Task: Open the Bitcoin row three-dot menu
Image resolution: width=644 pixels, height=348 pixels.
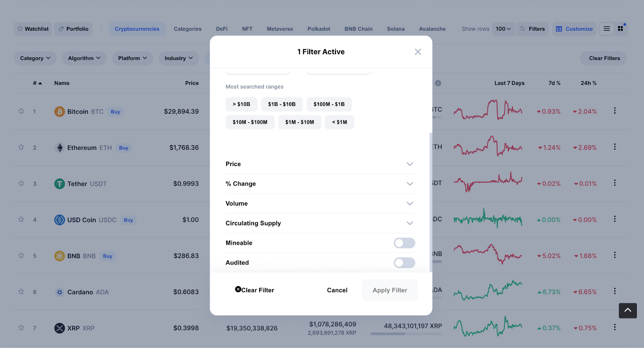Action: [615, 111]
